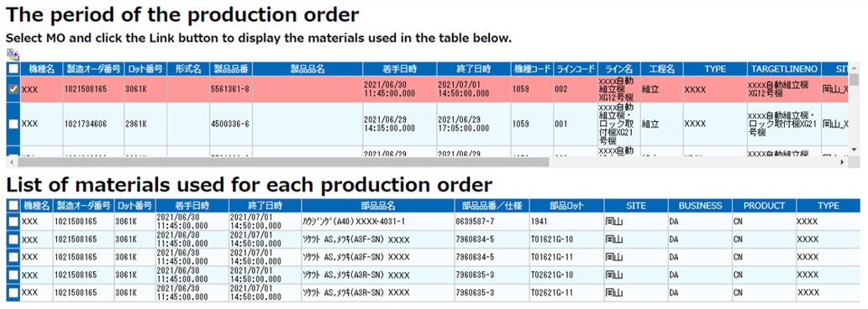Click the BUSINESS column header
This screenshot has width=868, height=309.
coord(699,206)
